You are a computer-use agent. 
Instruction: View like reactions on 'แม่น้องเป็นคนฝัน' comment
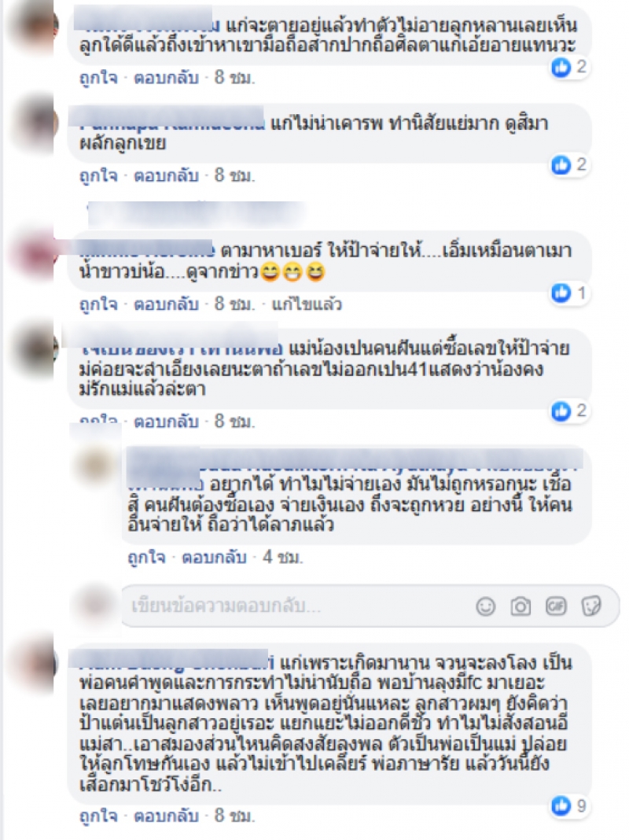[569, 411]
